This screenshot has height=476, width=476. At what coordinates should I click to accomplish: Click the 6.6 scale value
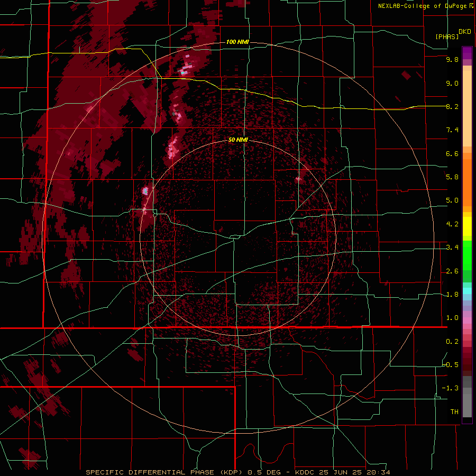click(x=452, y=153)
